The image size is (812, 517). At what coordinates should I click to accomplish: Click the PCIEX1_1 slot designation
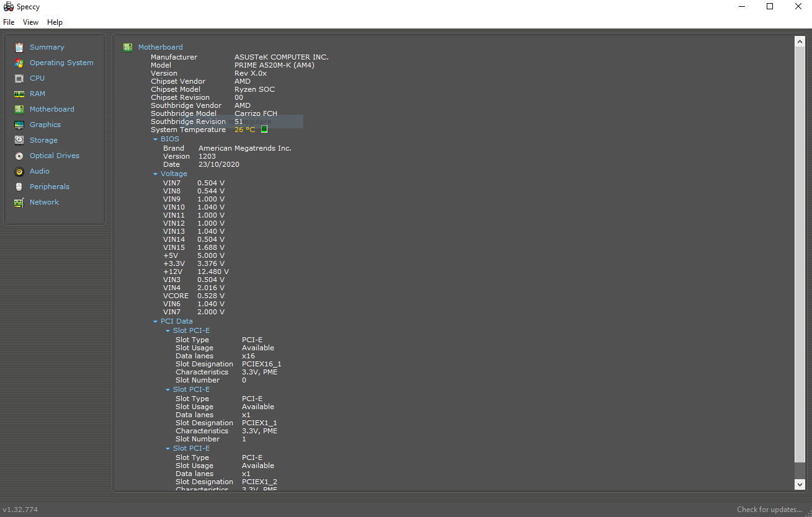pyautogui.click(x=259, y=423)
